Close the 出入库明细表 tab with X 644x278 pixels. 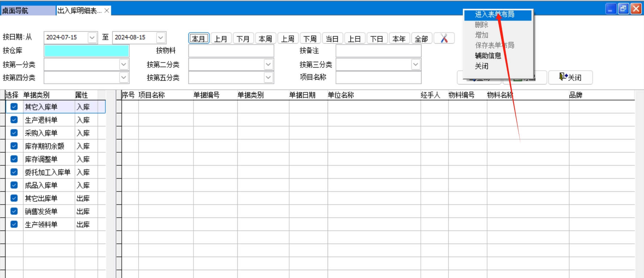point(107,11)
